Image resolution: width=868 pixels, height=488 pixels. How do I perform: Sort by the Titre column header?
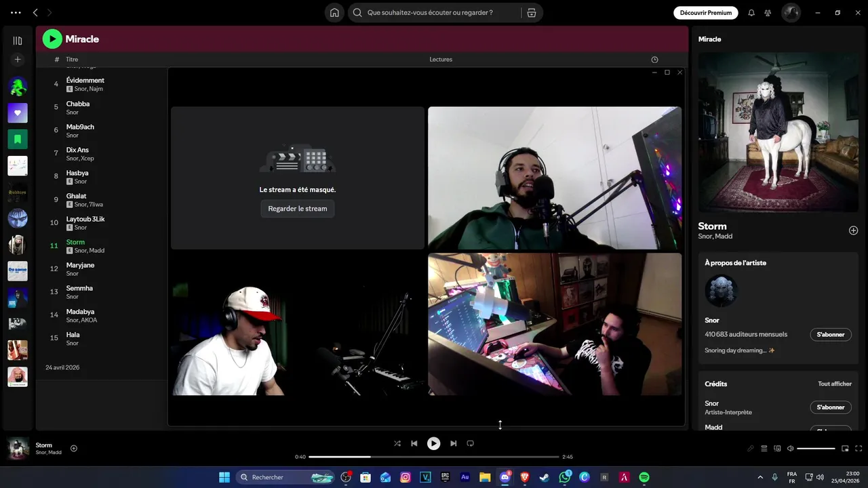pyautogui.click(x=72, y=60)
